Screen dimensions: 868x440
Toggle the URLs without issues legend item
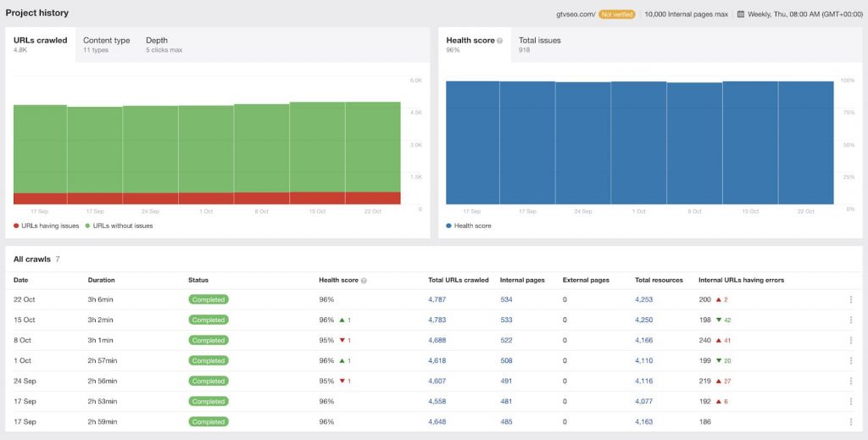pos(119,226)
